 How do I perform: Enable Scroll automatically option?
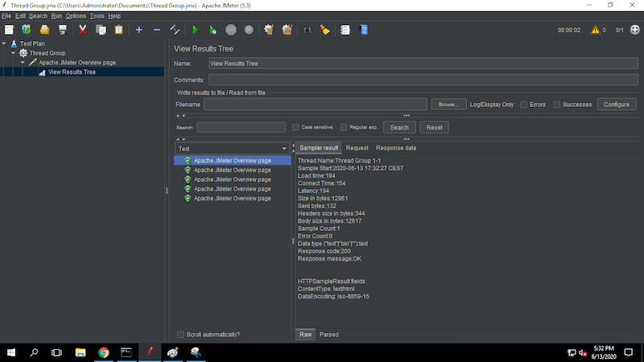[180, 335]
